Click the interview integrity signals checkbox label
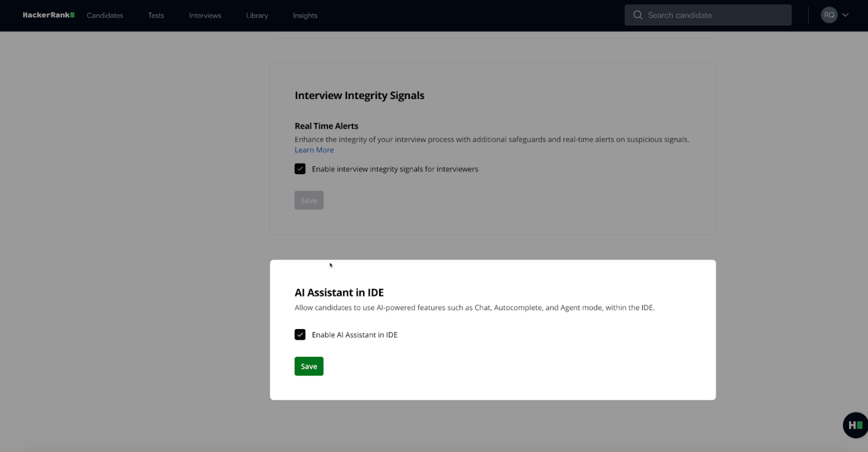The image size is (868, 452). click(395, 169)
